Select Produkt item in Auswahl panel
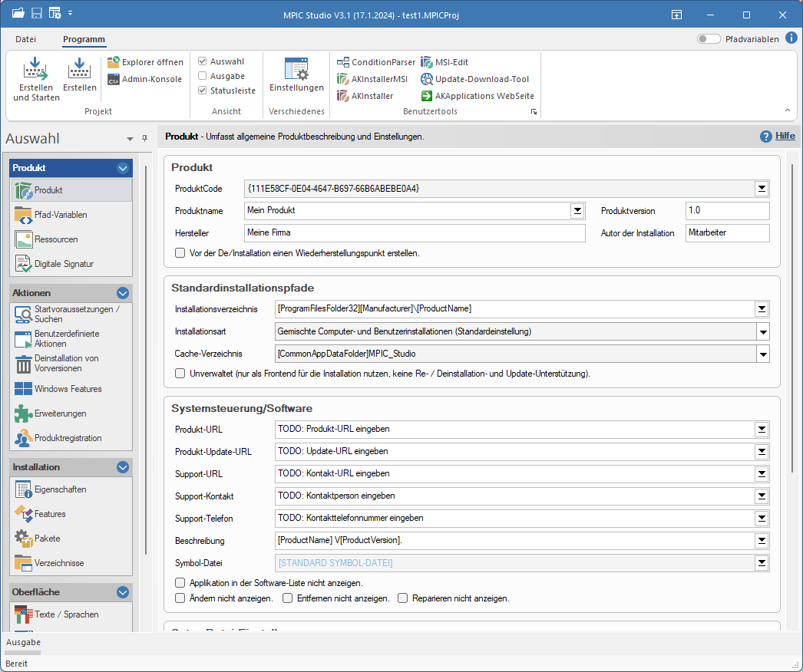The image size is (803, 672). pyautogui.click(x=71, y=190)
